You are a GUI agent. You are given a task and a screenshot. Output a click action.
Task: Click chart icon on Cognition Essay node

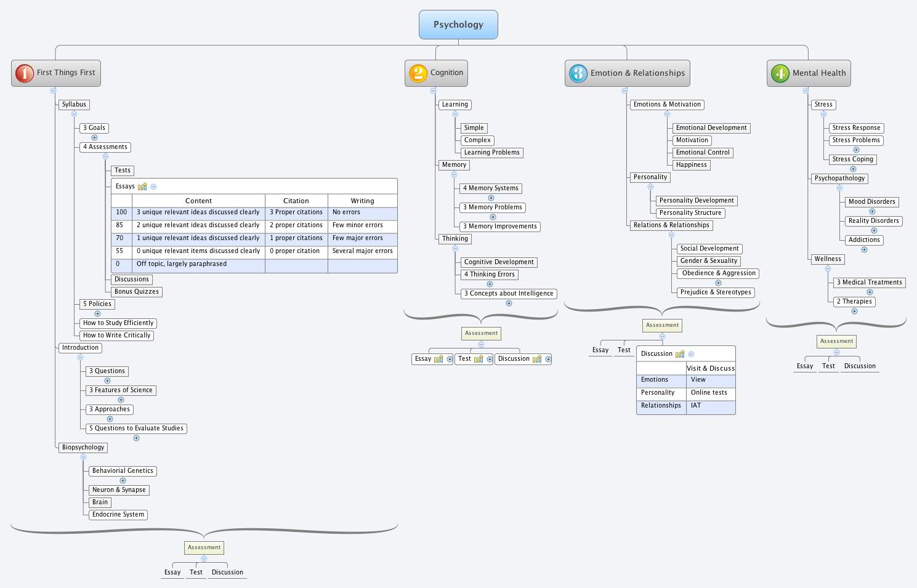tap(438, 359)
